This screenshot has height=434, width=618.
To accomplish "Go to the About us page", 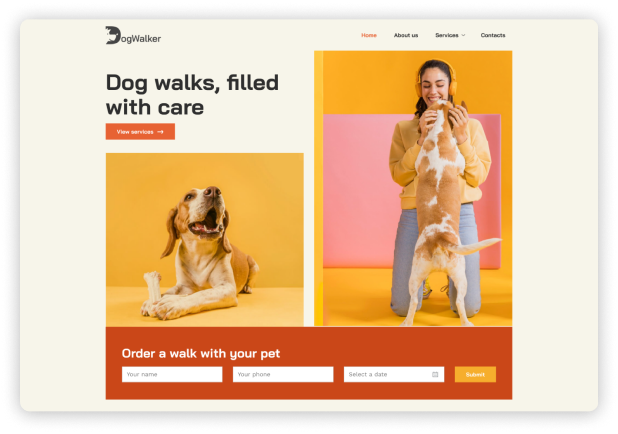I will click(406, 35).
